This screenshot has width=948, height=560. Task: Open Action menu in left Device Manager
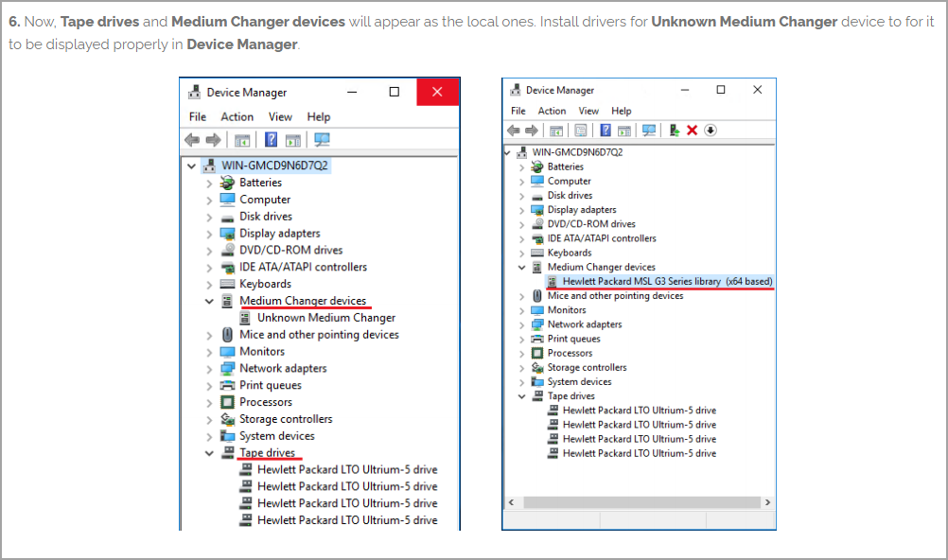(237, 116)
